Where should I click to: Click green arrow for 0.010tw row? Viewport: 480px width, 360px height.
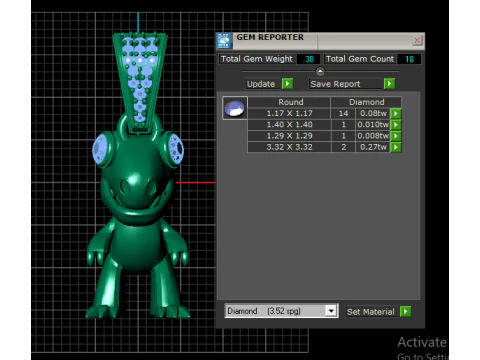tap(396, 125)
